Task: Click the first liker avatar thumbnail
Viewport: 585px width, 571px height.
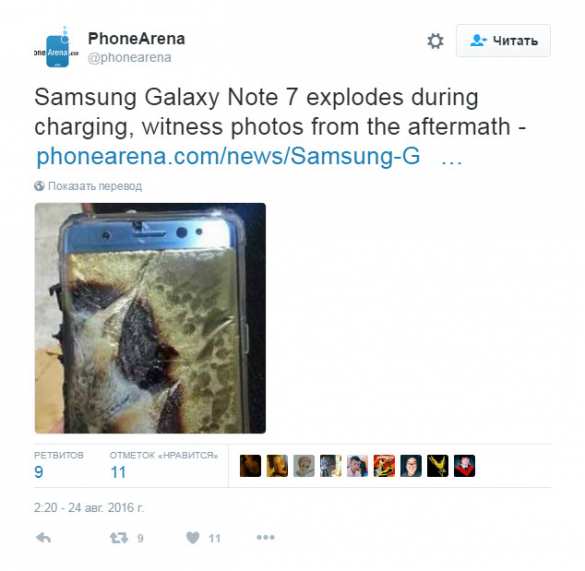Action: click(x=250, y=466)
